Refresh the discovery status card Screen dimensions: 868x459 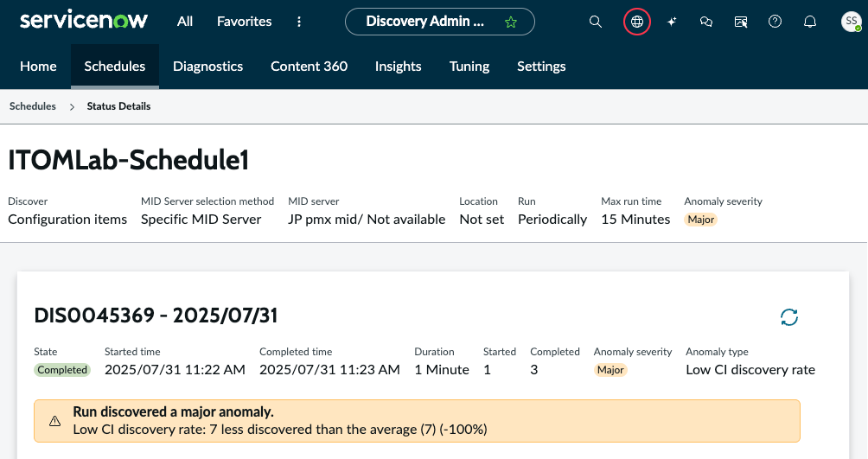click(x=788, y=317)
